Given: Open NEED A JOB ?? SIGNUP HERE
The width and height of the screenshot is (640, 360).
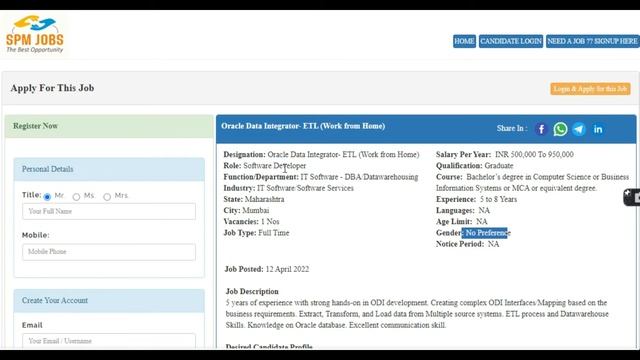Looking at the screenshot, I should (593, 41).
